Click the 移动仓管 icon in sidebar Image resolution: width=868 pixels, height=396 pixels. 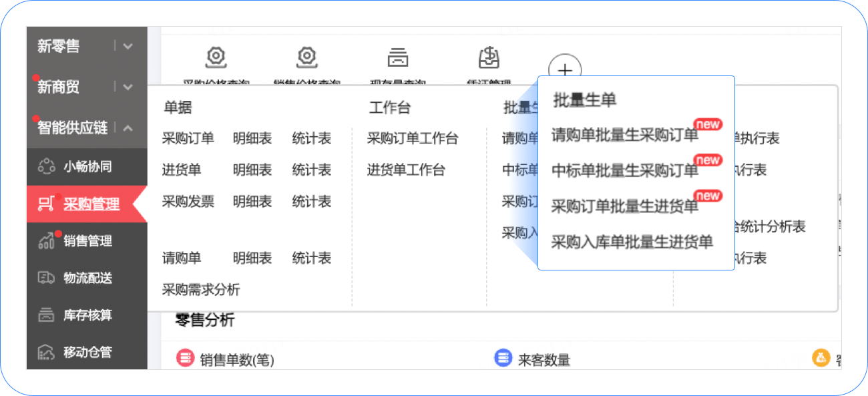46,351
